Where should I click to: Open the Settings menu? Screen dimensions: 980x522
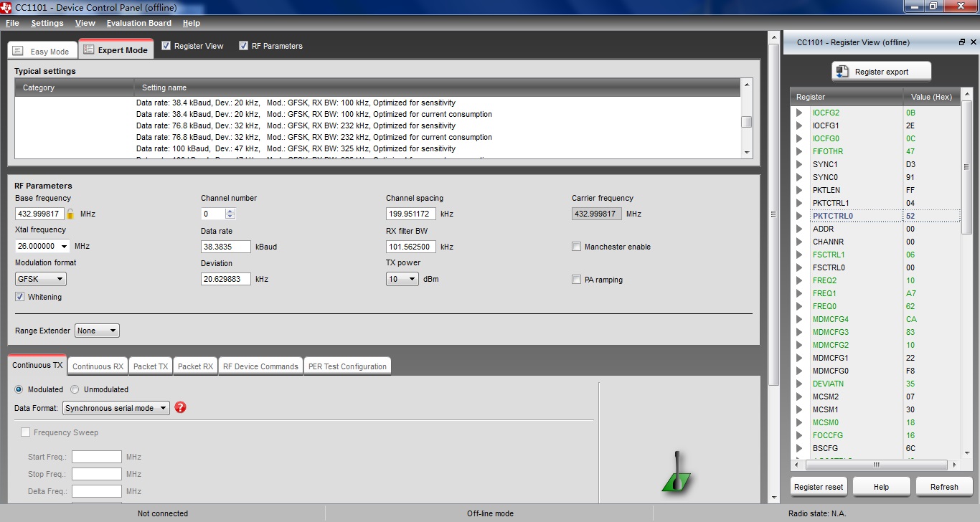(47, 23)
